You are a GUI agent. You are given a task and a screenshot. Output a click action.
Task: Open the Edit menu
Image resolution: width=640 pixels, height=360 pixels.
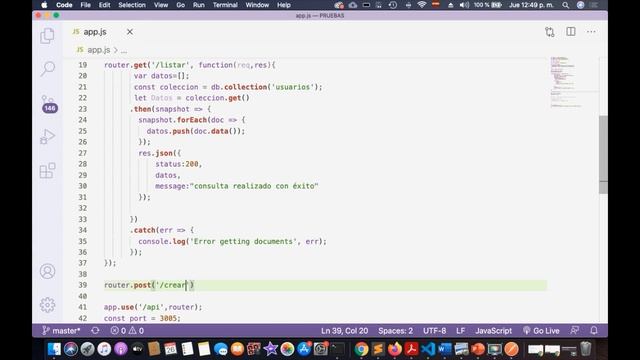tap(104, 5)
